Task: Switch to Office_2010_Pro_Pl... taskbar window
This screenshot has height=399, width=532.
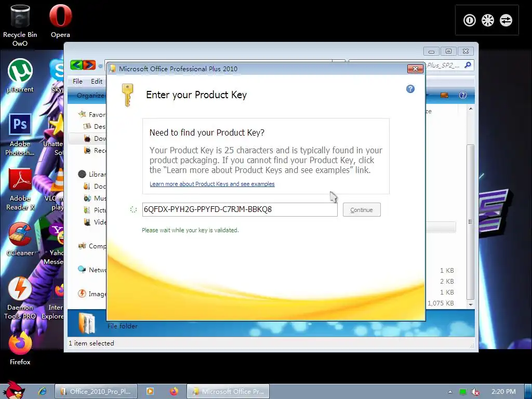Action: pos(96,391)
